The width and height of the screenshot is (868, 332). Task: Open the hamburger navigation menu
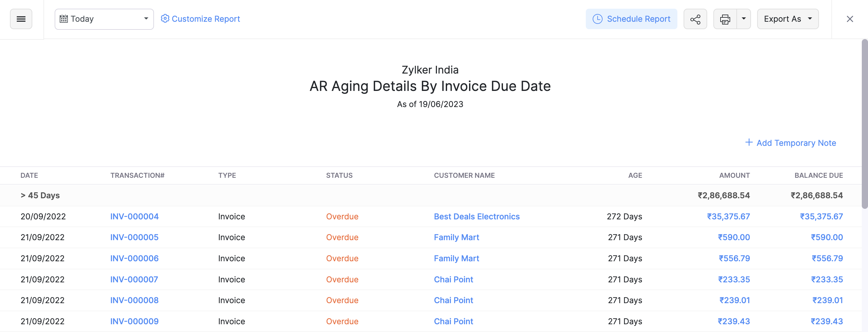coord(21,19)
